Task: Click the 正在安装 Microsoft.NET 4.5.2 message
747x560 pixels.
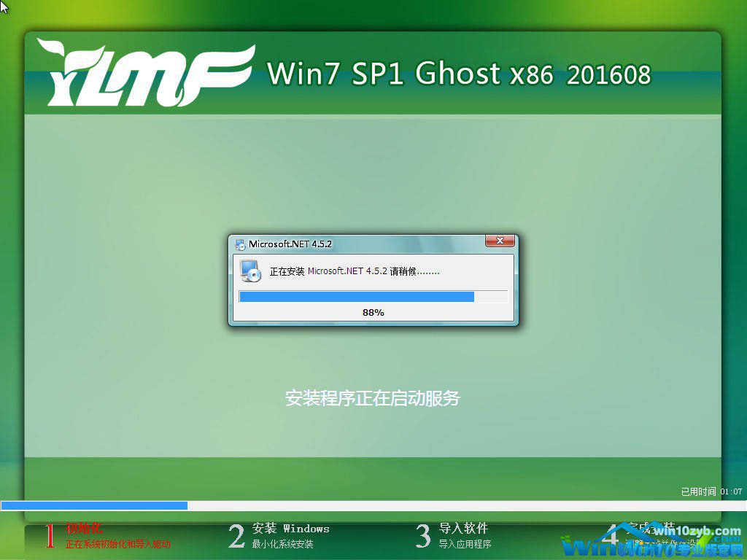Action: (355, 271)
